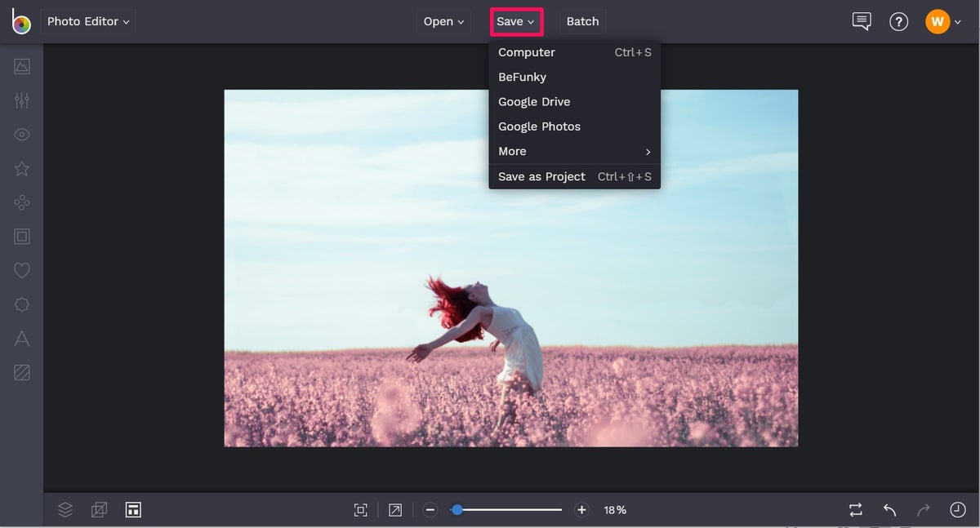
Task: Open the Artsy star panel
Action: tap(21, 168)
